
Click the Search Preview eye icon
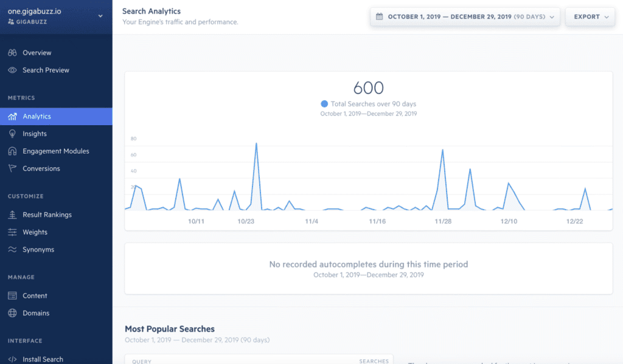point(12,70)
